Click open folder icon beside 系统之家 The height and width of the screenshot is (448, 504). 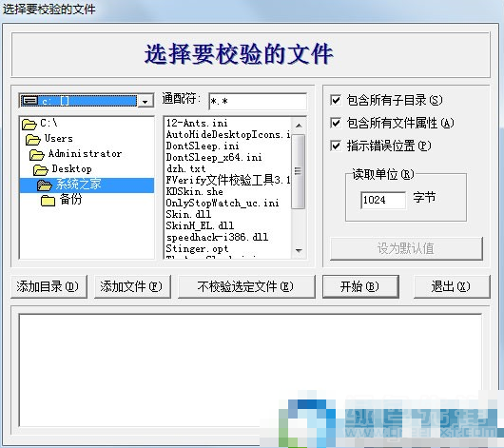click(x=45, y=185)
